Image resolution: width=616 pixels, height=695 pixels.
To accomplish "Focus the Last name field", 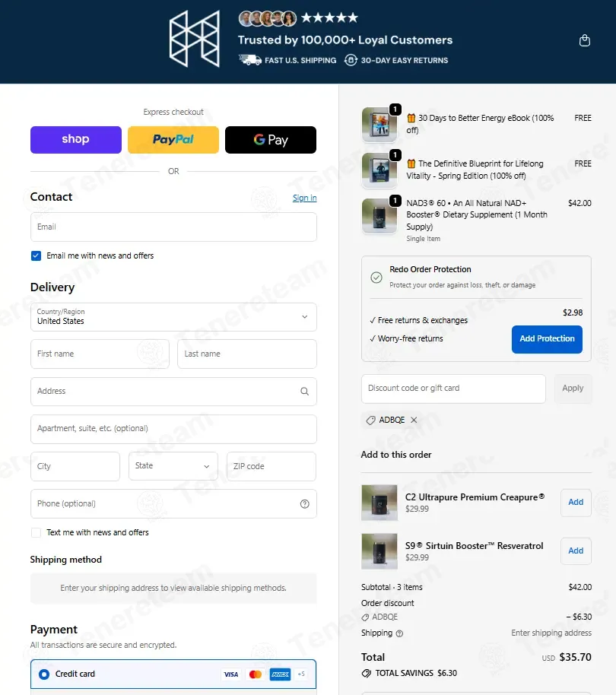I will pos(247,354).
